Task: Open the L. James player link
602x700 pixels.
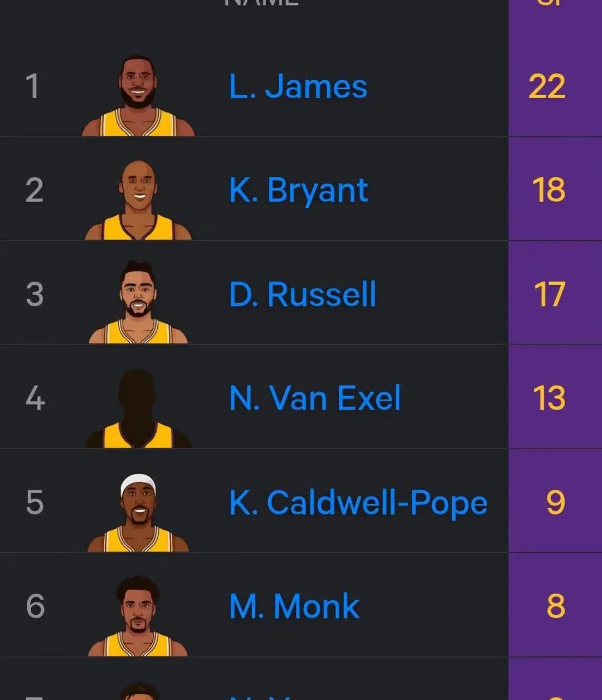Action: pos(298,87)
